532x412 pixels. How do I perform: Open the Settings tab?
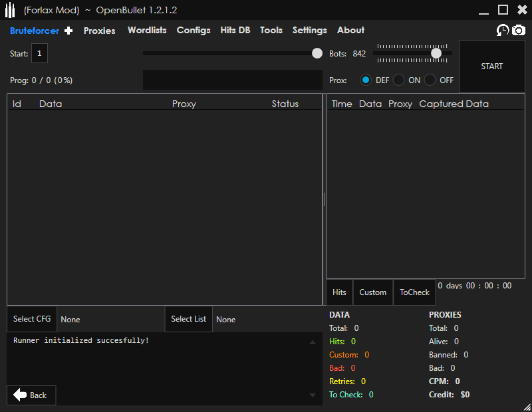click(x=309, y=31)
